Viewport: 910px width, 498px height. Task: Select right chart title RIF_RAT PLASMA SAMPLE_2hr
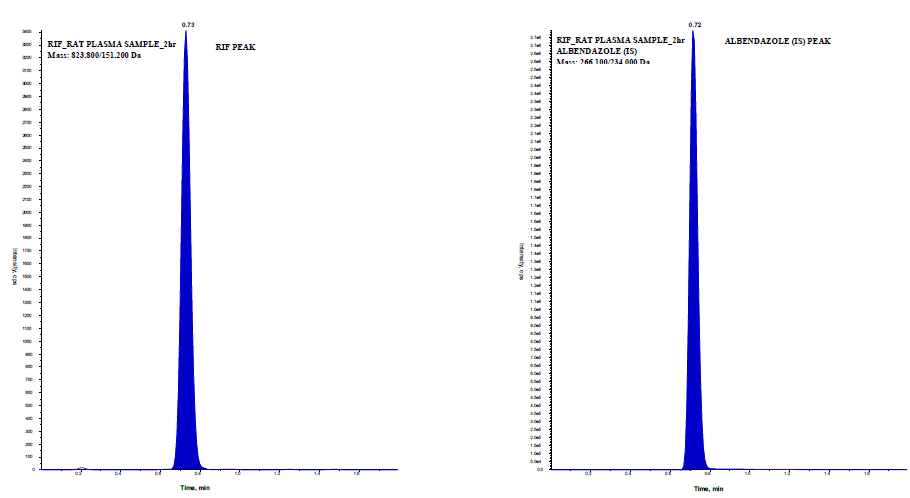click(620, 39)
